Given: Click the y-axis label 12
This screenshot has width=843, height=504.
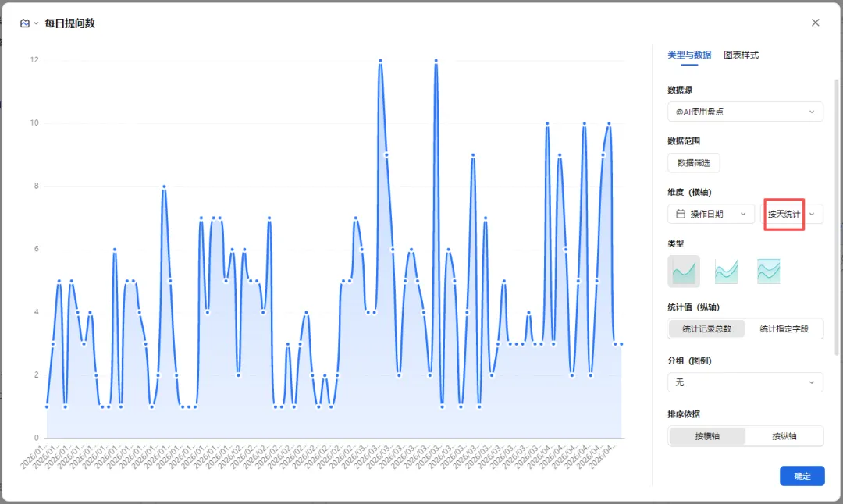Looking at the screenshot, I should coord(34,59).
